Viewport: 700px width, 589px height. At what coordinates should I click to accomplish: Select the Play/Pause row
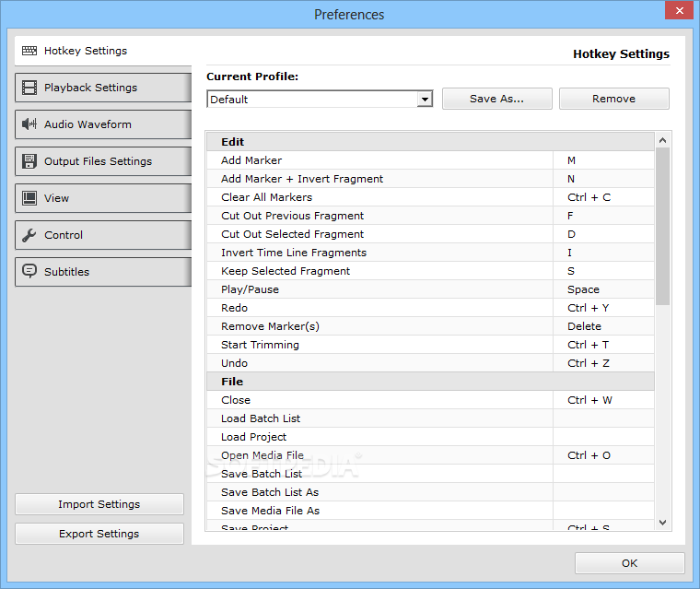(430, 289)
